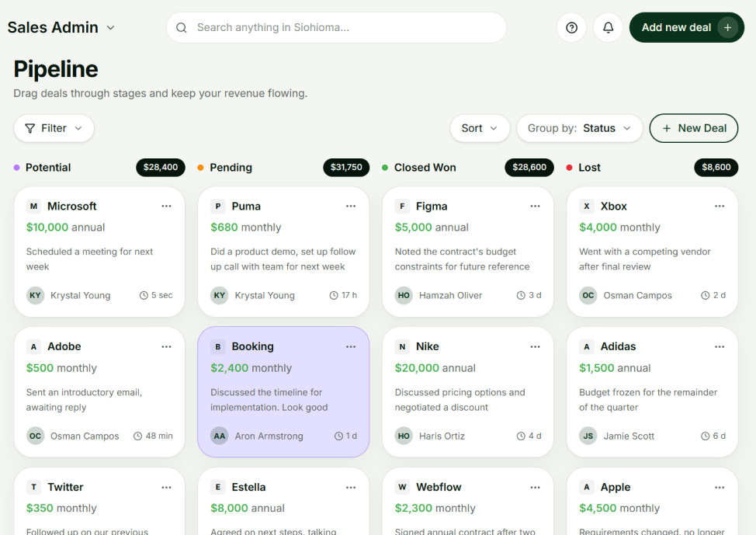Open Adobe card three-dot menu

click(166, 346)
